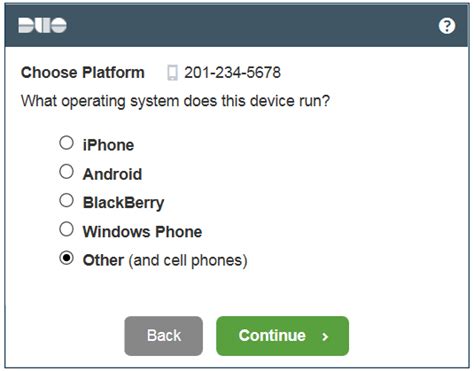Click the phone device icon beside the number

click(172, 73)
